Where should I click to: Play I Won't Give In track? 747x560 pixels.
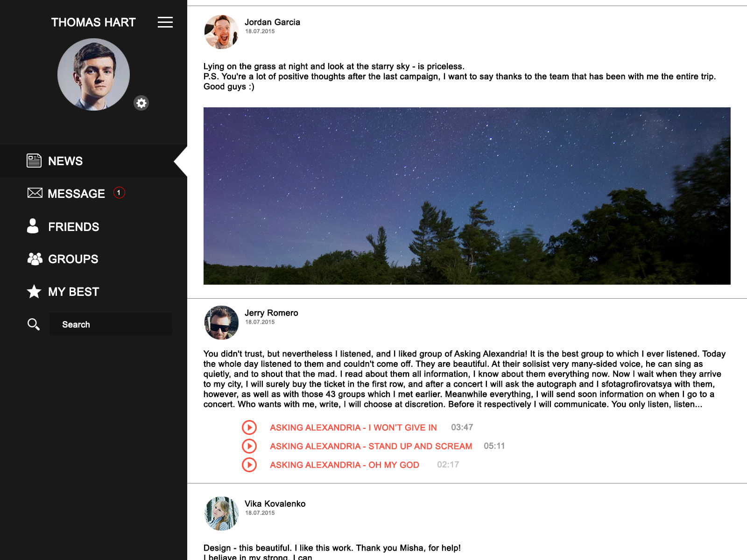(x=249, y=427)
